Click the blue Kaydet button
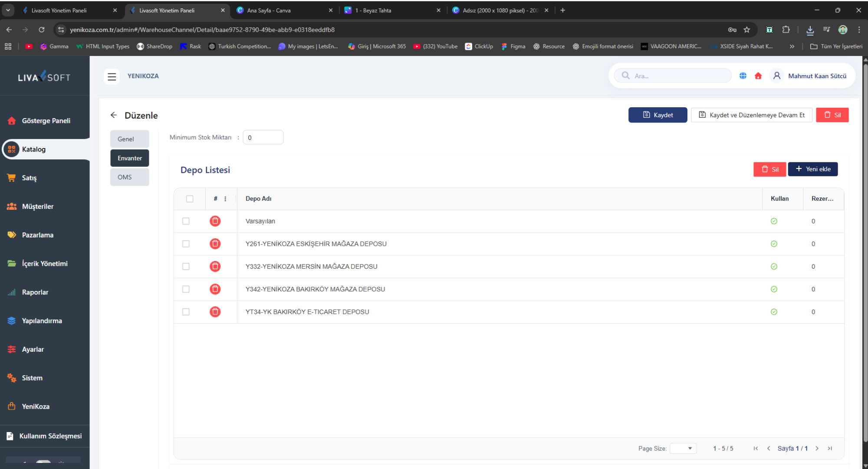The height and width of the screenshot is (469, 868). pos(658,115)
